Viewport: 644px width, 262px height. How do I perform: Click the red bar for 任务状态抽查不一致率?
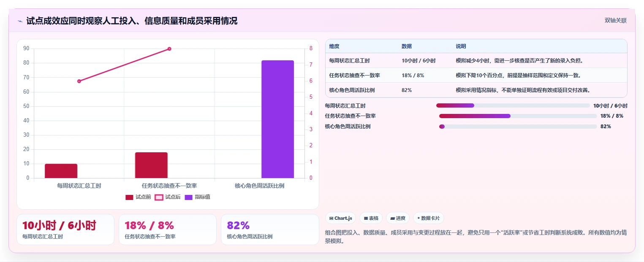[x=151, y=165]
